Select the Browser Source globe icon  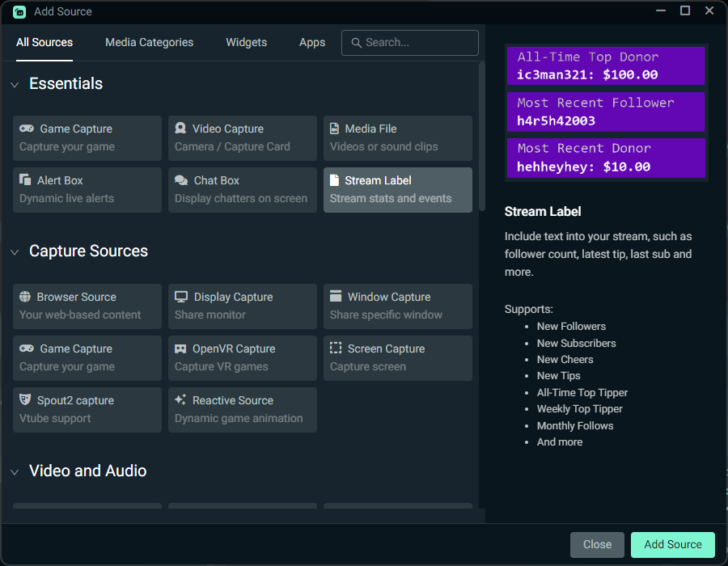25,297
